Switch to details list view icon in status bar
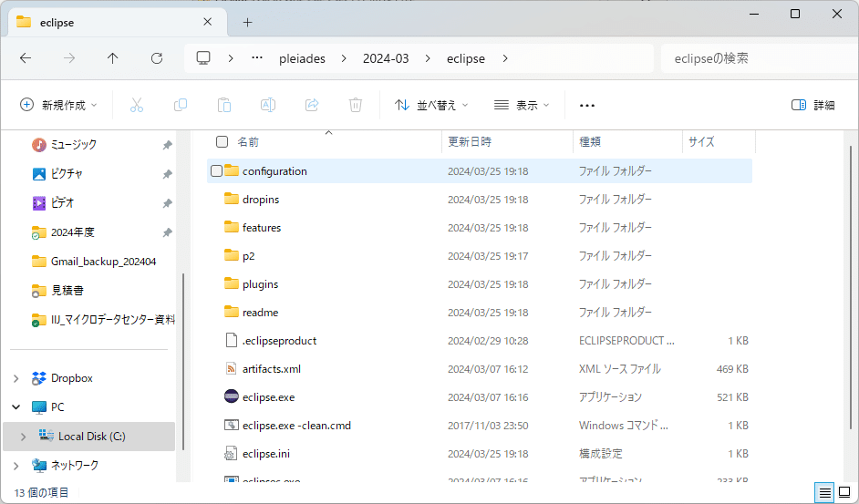 (x=824, y=492)
